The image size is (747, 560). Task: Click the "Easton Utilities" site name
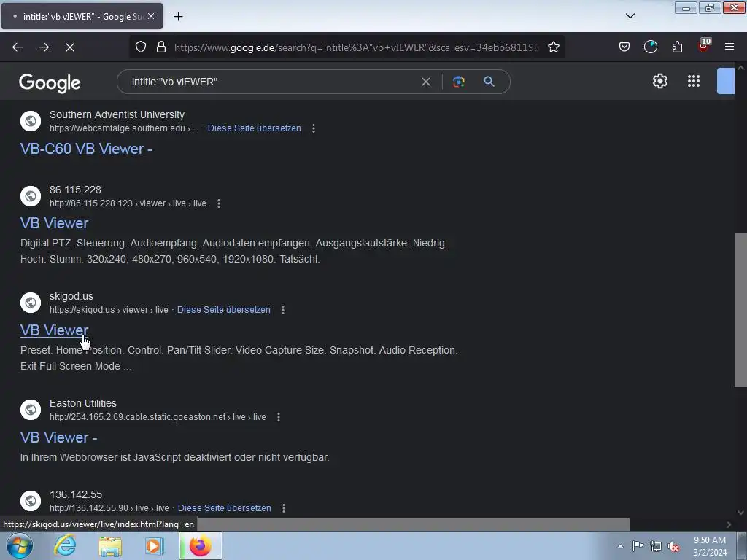[x=83, y=403]
